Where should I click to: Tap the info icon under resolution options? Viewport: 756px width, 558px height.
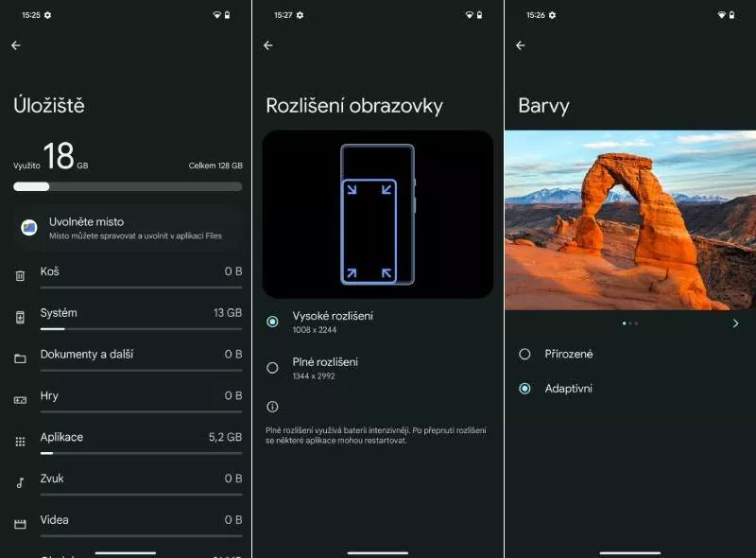[x=272, y=407]
